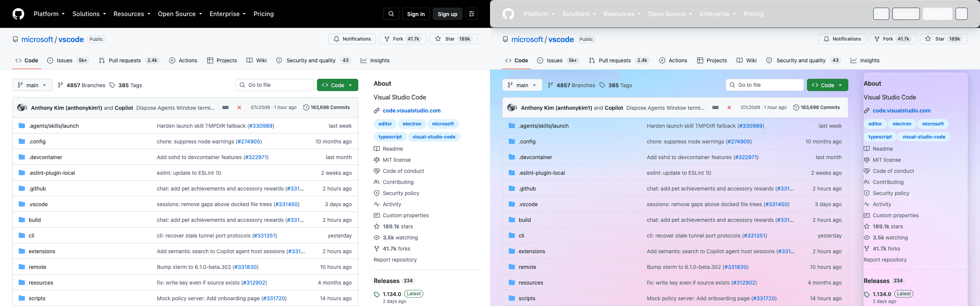This screenshot has width=980, height=306.
Task: Click Sign up on the left page
Action: pos(448,14)
